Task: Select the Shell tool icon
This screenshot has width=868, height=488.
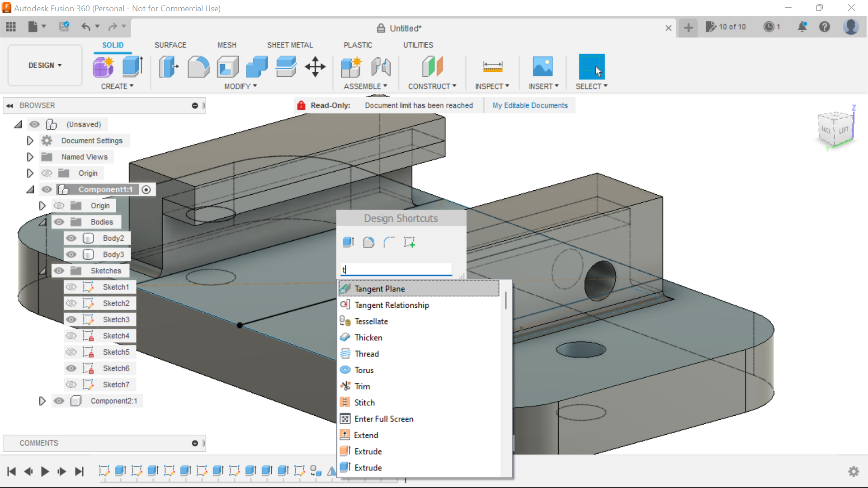Action: point(227,67)
